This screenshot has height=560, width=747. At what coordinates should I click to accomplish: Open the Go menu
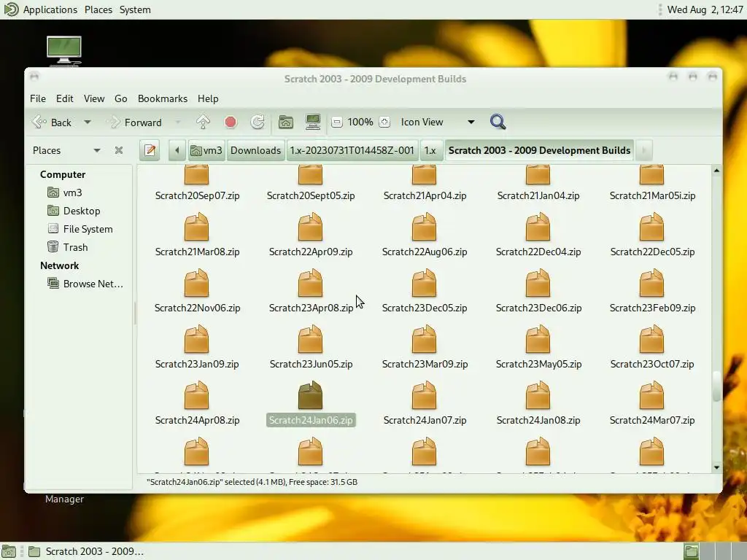pos(121,98)
